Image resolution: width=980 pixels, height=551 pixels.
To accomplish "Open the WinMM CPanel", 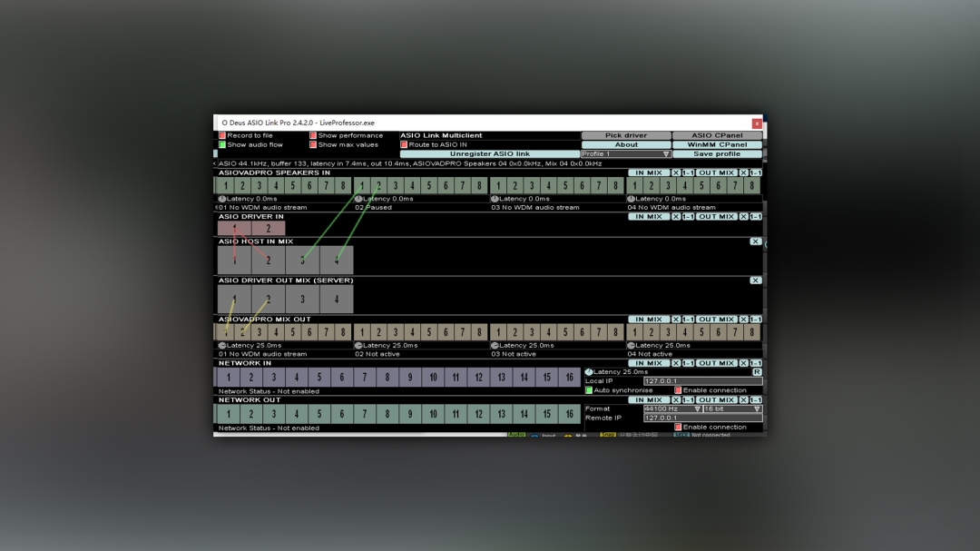I will tap(717, 144).
